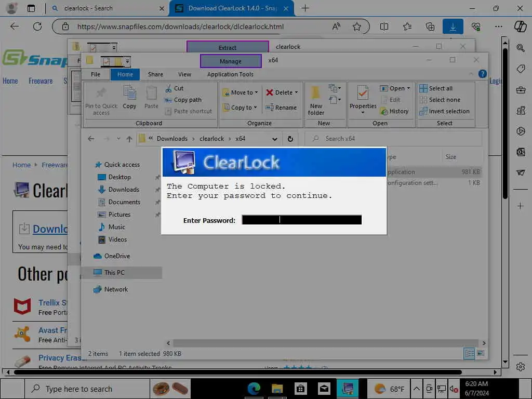The width and height of the screenshot is (532, 399).
Task: Click the Manage contextual tab
Action: click(x=231, y=61)
